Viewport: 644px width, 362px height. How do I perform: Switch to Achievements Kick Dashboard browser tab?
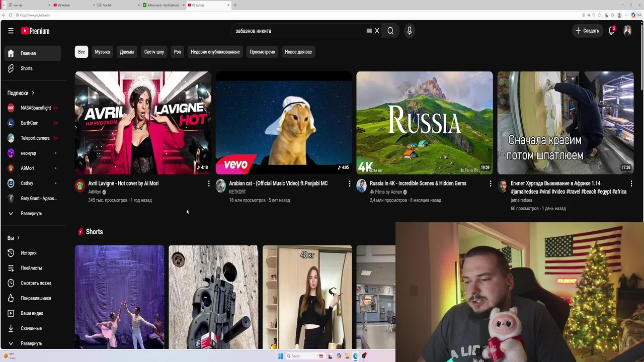point(163,5)
